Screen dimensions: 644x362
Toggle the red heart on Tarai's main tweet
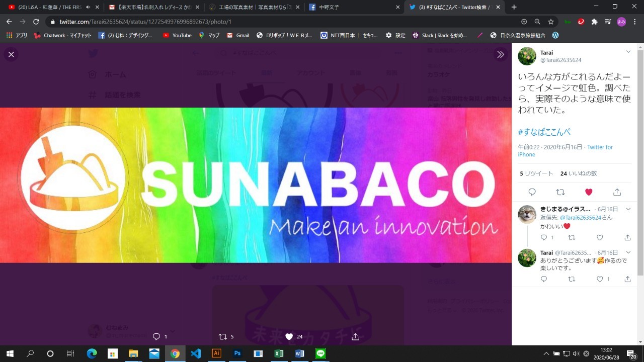tap(589, 192)
